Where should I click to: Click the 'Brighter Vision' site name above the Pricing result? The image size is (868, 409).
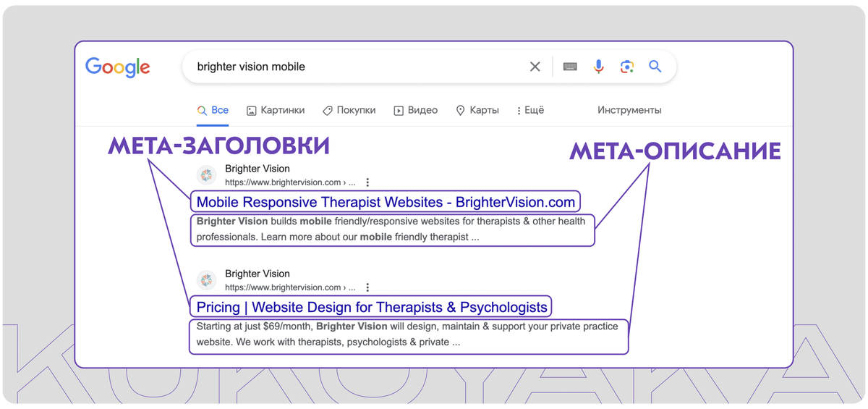point(258,274)
